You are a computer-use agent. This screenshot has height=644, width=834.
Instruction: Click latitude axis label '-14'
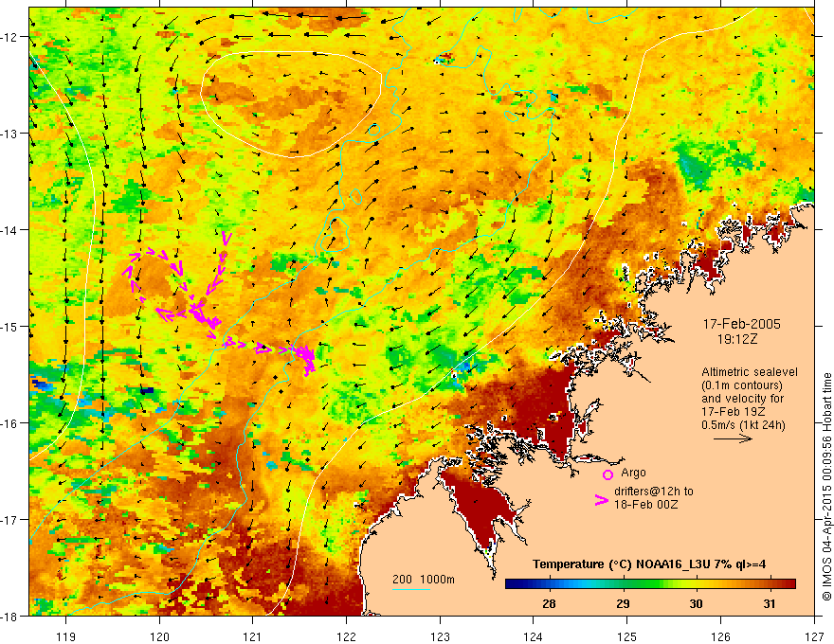pyautogui.click(x=10, y=230)
